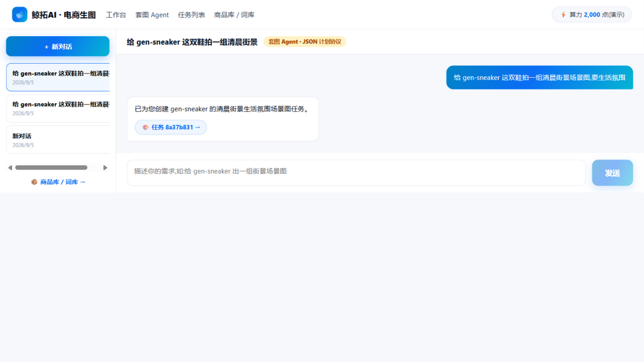644x362 pixels.
Task: Click the message input box 描述你的需求
Action: [x=356, y=173]
